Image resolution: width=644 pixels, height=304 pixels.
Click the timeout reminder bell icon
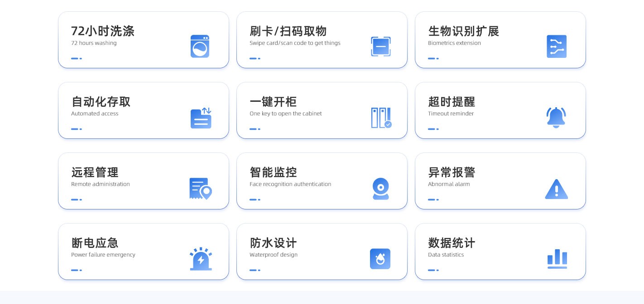(x=556, y=118)
